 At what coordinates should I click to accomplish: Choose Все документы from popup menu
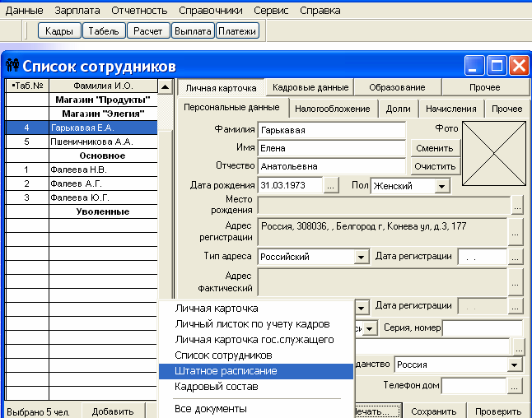pyautogui.click(x=256, y=409)
